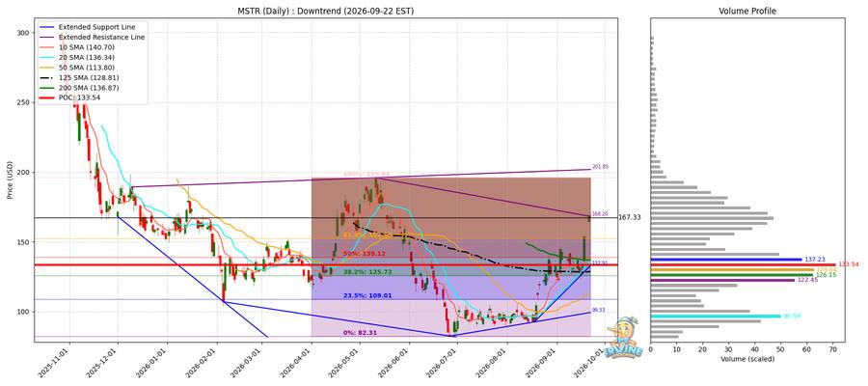Image resolution: width=868 pixels, height=386 pixels.
Task: Click the 40 tick on the volume axis
Action: 754,349
